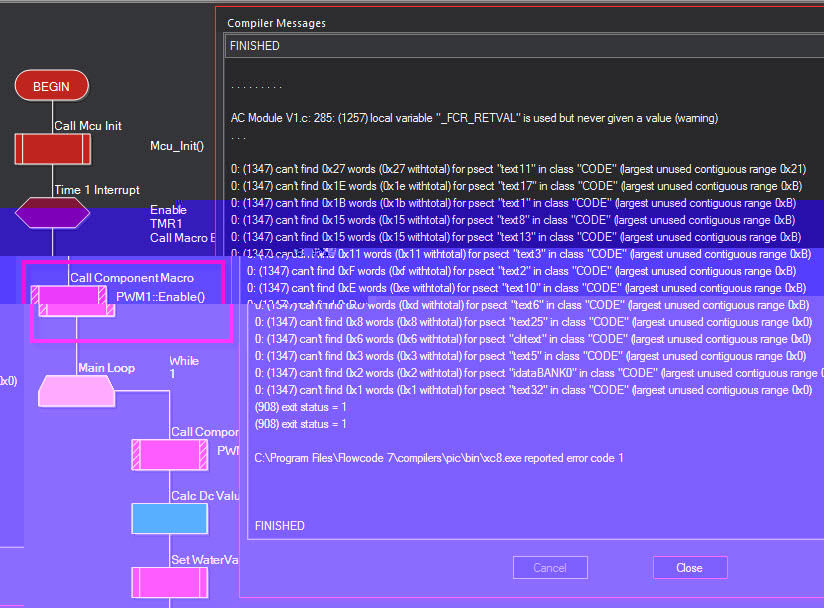
Task: Select the purple Time 1 Interrupt hexagon
Action: pyautogui.click(x=52, y=213)
